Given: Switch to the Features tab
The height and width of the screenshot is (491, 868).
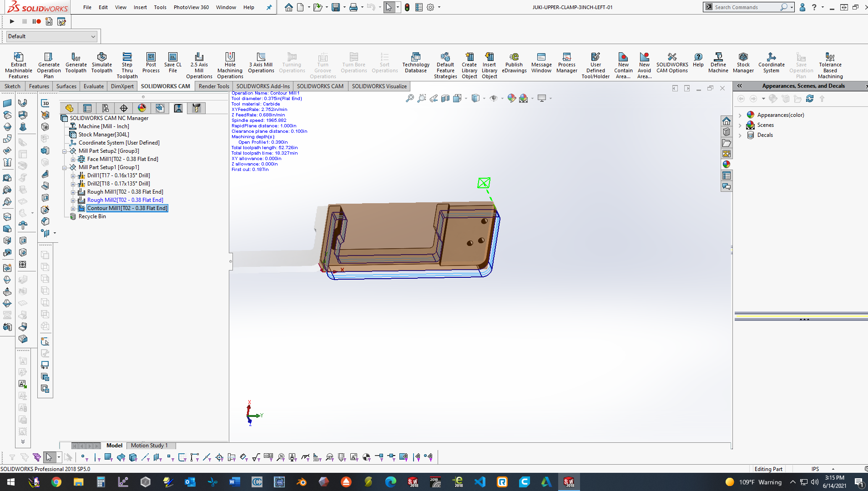Looking at the screenshot, I should point(39,86).
